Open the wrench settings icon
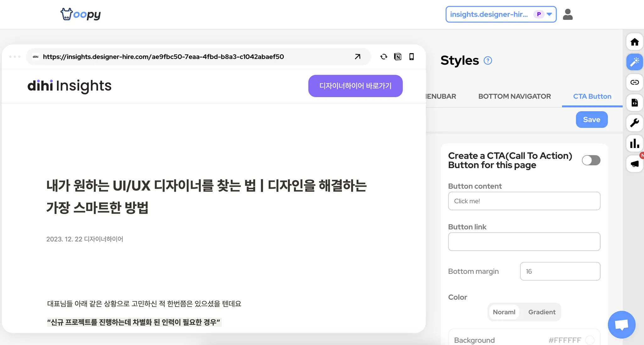Image resolution: width=644 pixels, height=345 pixels. (x=634, y=123)
